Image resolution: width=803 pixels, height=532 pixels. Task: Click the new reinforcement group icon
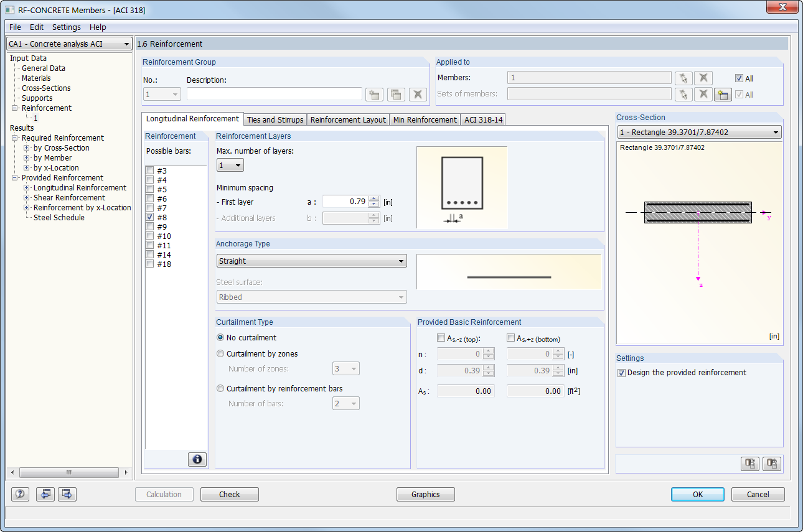(x=374, y=95)
